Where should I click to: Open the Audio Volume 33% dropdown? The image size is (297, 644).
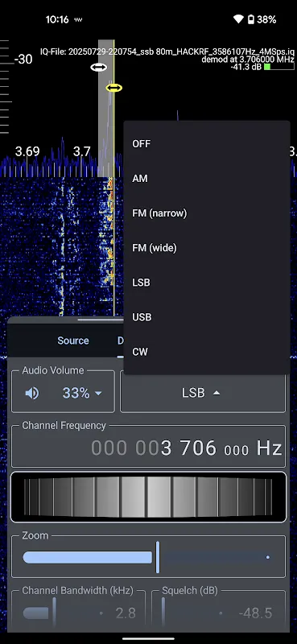(82, 394)
